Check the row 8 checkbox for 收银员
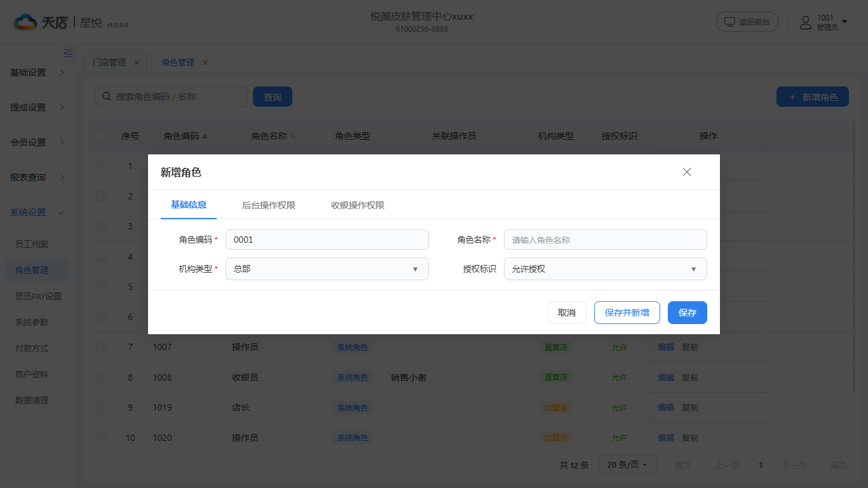This screenshot has height=488, width=868. coord(101,377)
